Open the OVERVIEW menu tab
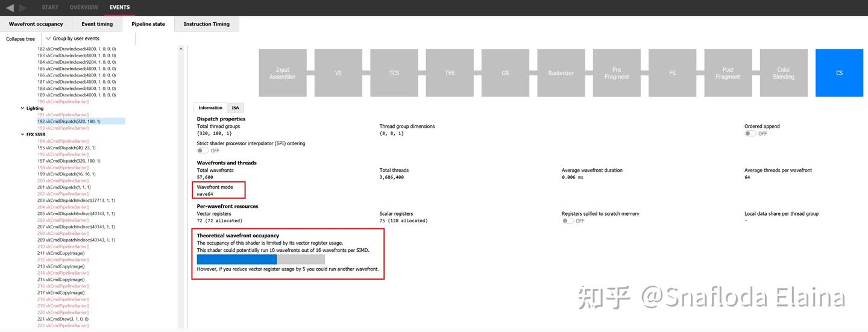 (84, 7)
